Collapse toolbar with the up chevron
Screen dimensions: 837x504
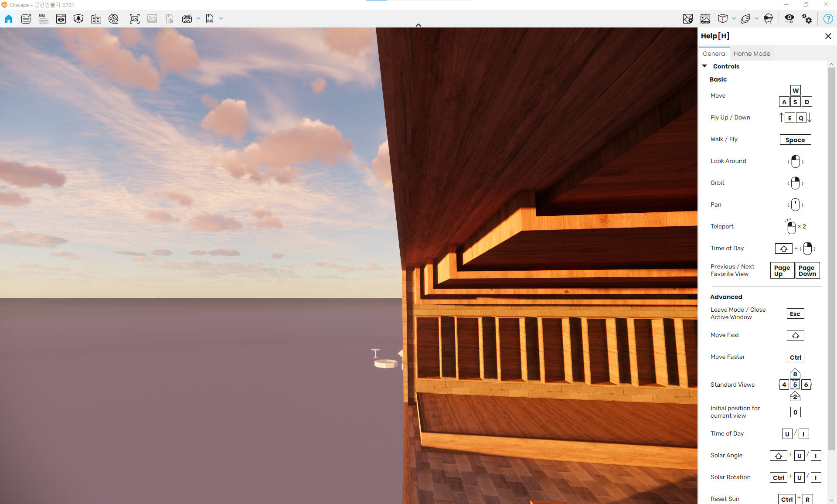[418, 25]
